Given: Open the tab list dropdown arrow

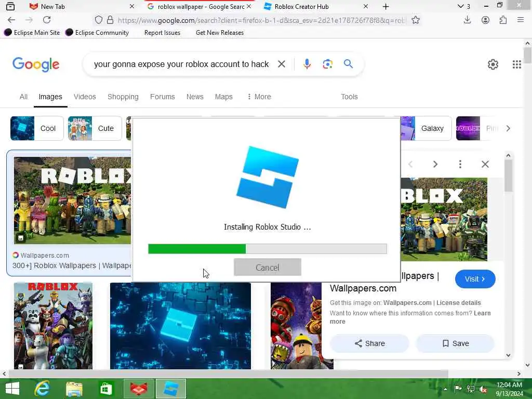Looking at the screenshot, I should pyautogui.click(x=460, y=6).
